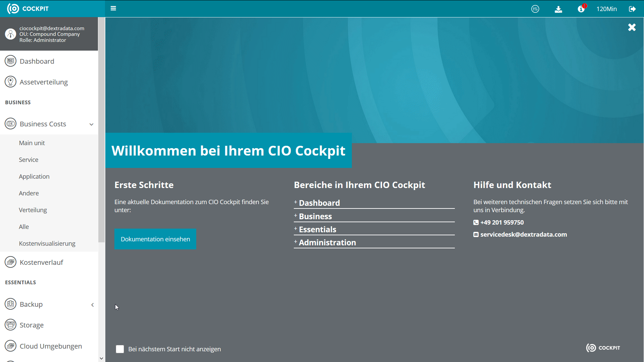Click the COCKPIT logo in header
This screenshot has width=644, height=362.
(x=28, y=8)
